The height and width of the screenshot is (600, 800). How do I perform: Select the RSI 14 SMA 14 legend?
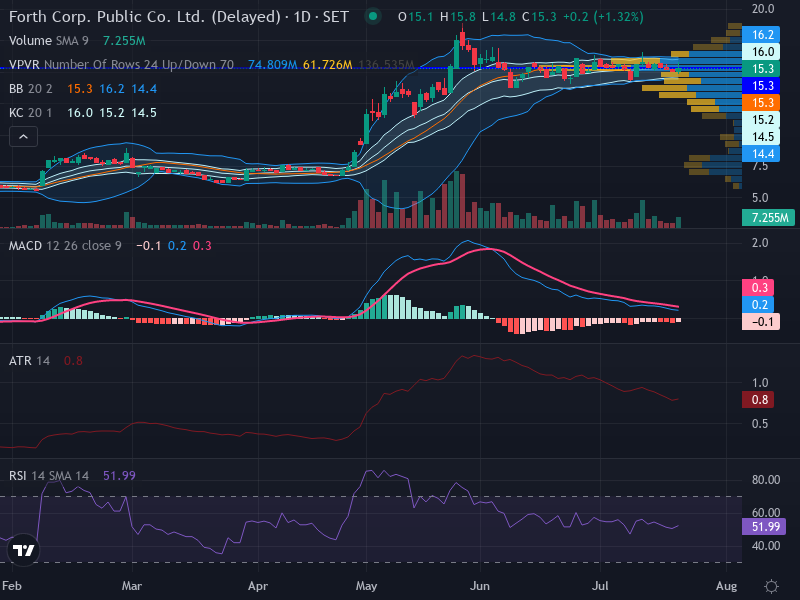[49, 476]
